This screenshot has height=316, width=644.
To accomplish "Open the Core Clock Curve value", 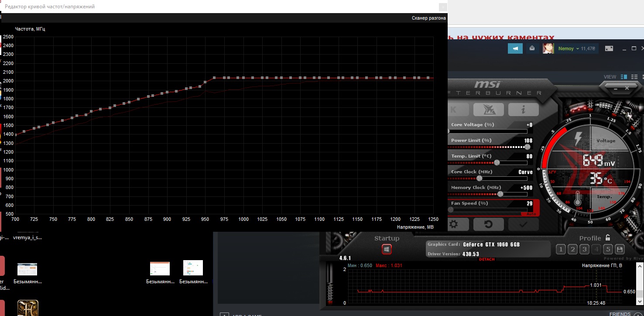I will click(525, 172).
